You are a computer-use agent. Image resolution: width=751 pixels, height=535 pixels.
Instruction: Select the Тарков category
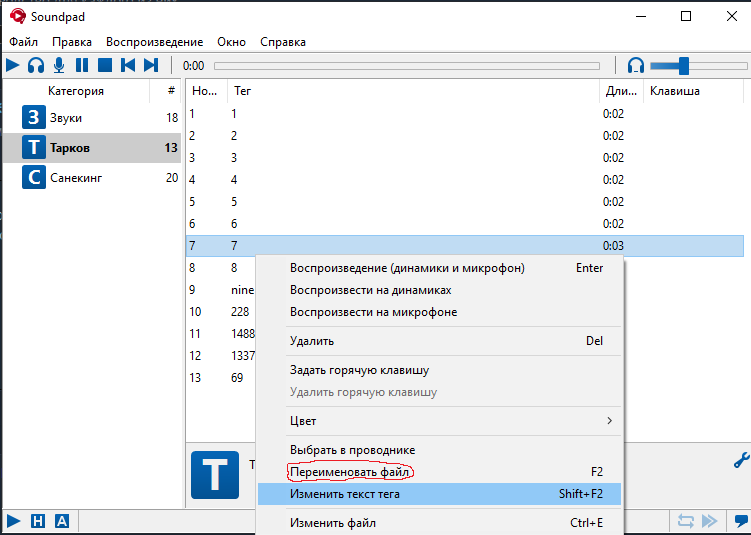(92, 148)
